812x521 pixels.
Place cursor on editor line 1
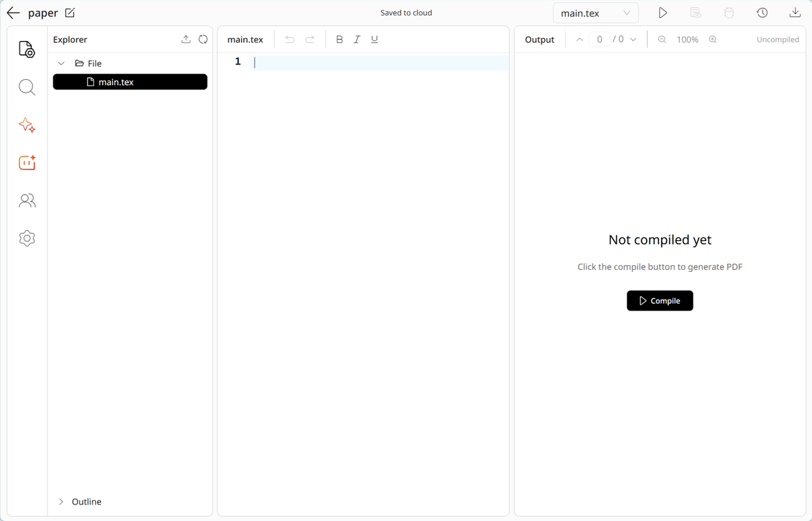[x=381, y=62]
